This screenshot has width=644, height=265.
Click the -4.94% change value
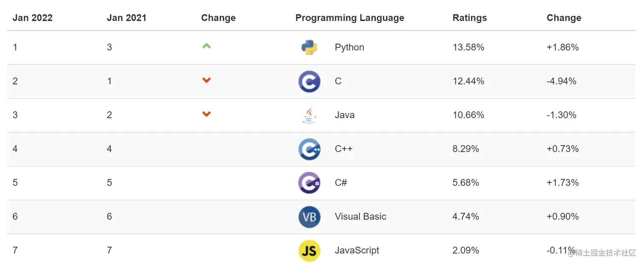pyautogui.click(x=561, y=81)
